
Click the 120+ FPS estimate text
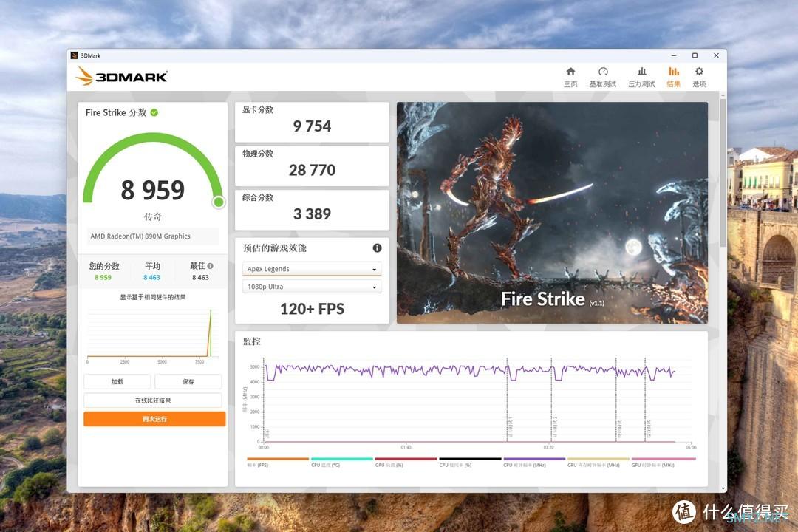[x=312, y=309]
